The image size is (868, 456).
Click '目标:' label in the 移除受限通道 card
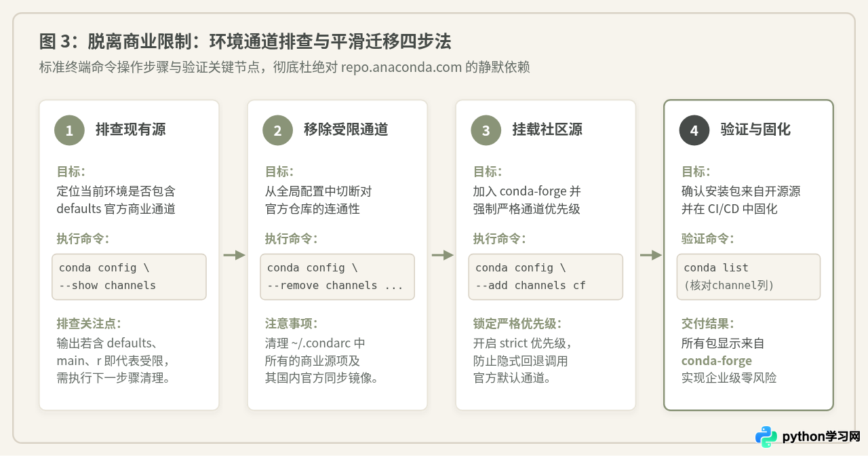pyautogui.click(x=279, y=172)
